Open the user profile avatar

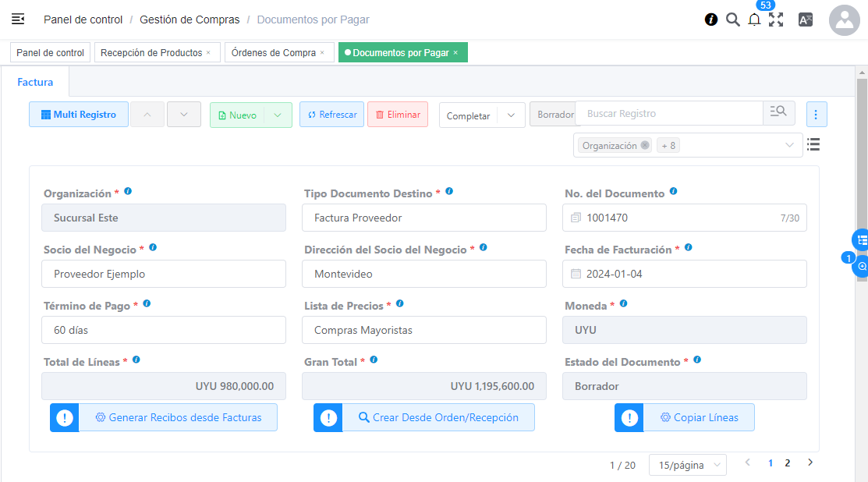pyautogui.click(x=844, y=20)
